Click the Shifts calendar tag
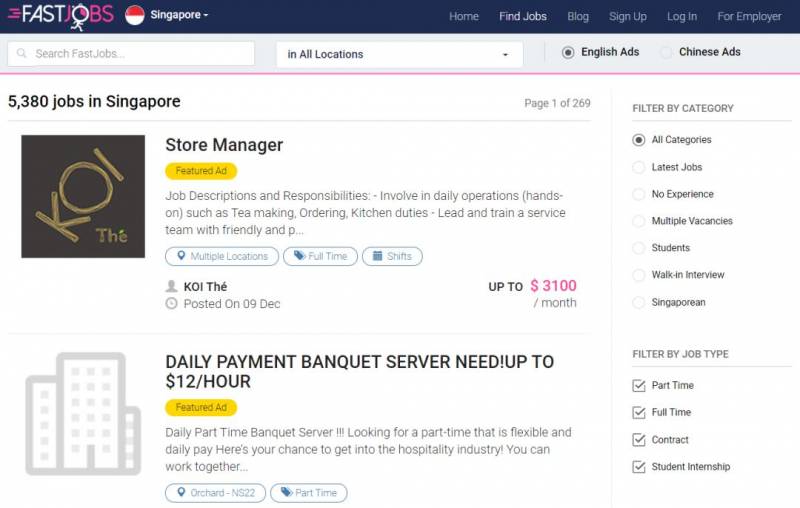The image size is (800, 508). pos(392,256)
